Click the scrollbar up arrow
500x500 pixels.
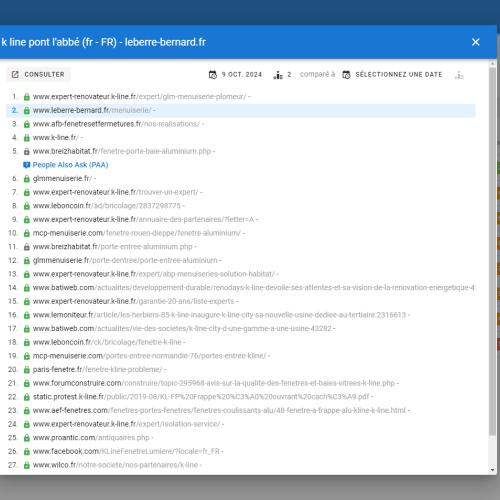(492, 63)
